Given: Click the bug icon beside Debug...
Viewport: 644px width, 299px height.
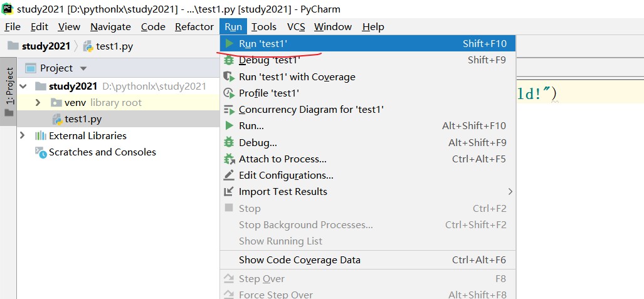Looking at the screenshot, I should tap(229, 142).
